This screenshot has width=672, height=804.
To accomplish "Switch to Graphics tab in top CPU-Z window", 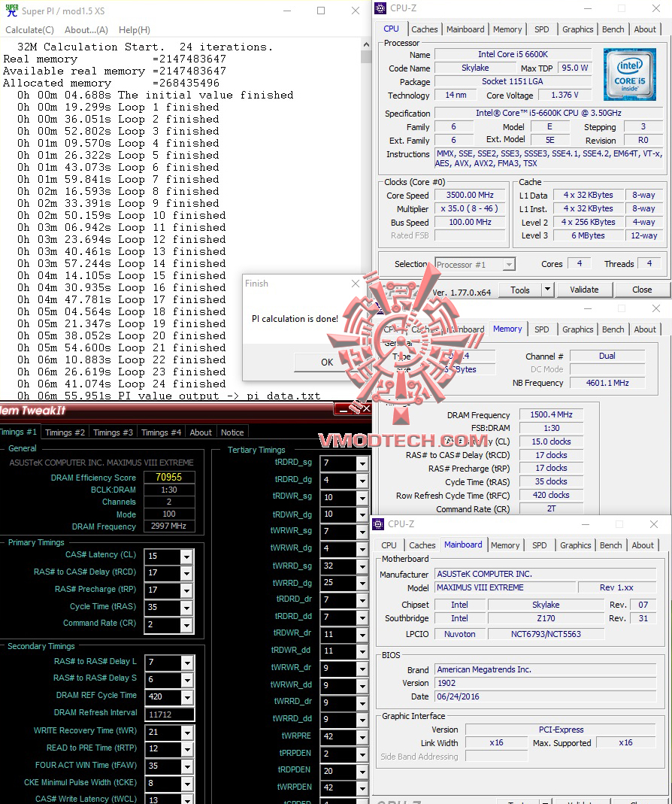I will pos(577,29).
